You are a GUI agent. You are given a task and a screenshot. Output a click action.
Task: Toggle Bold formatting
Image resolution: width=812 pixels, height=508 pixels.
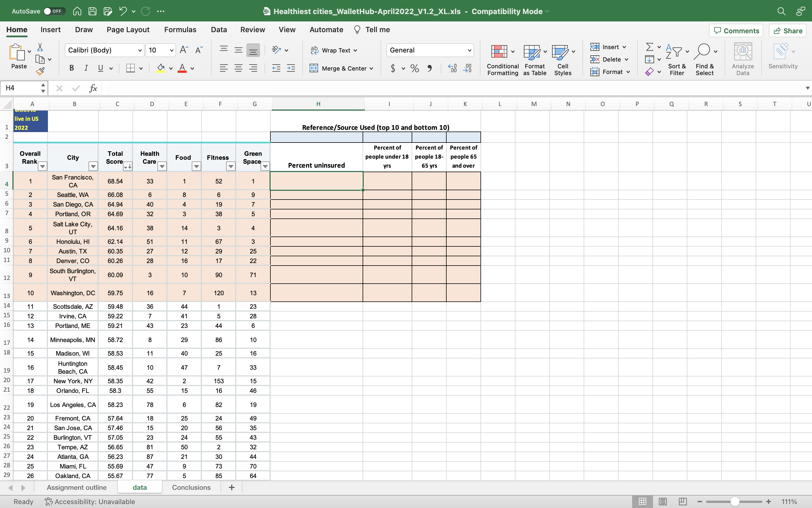point(71,68)
